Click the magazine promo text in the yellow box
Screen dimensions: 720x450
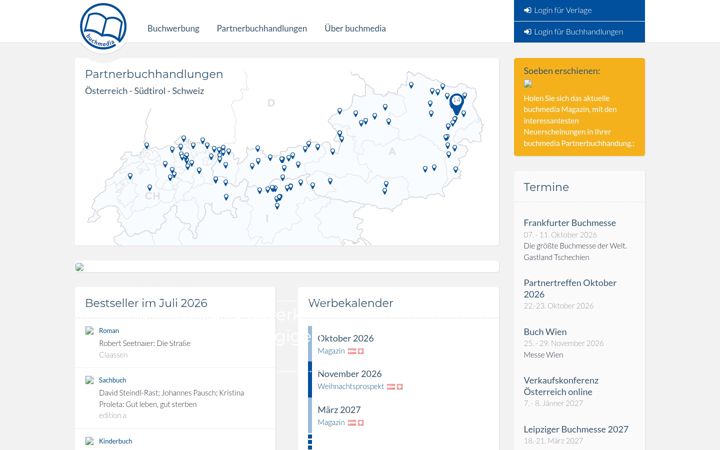tap(579, 121)
